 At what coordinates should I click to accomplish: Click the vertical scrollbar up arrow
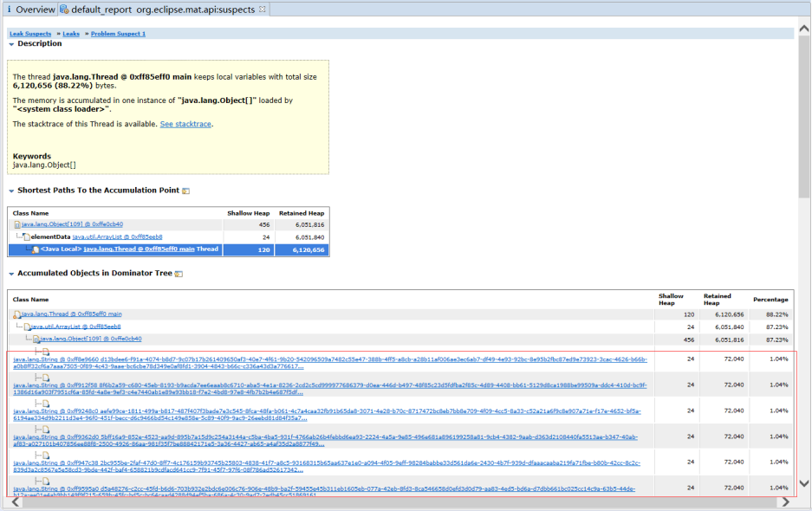[x=803, y=29]
